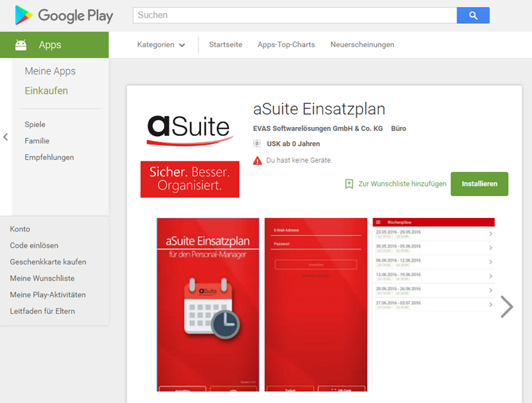The height and width of the screenshot is (403, 532).
Task: Open the first red aSuite Einsatzplan screenshot
Action: [208, 305]
